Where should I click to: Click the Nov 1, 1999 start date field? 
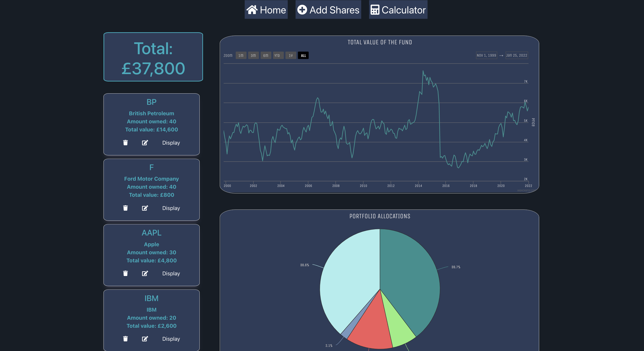(486, 56)
